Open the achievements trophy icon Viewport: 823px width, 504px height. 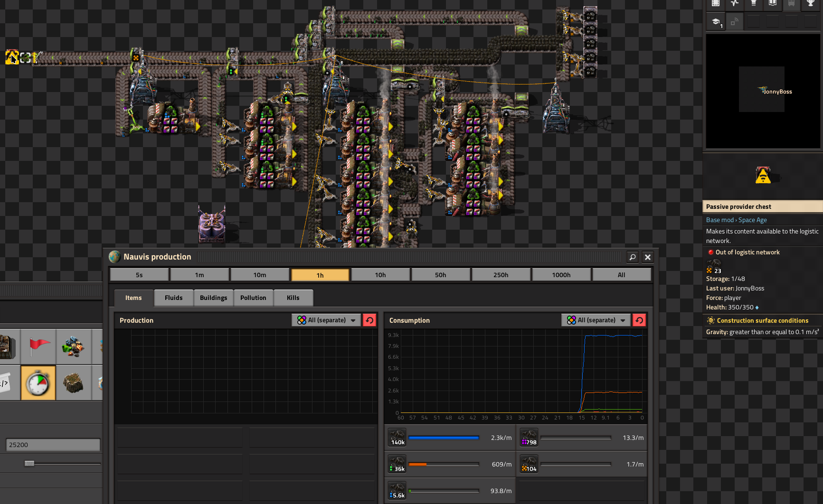[811, 4]
